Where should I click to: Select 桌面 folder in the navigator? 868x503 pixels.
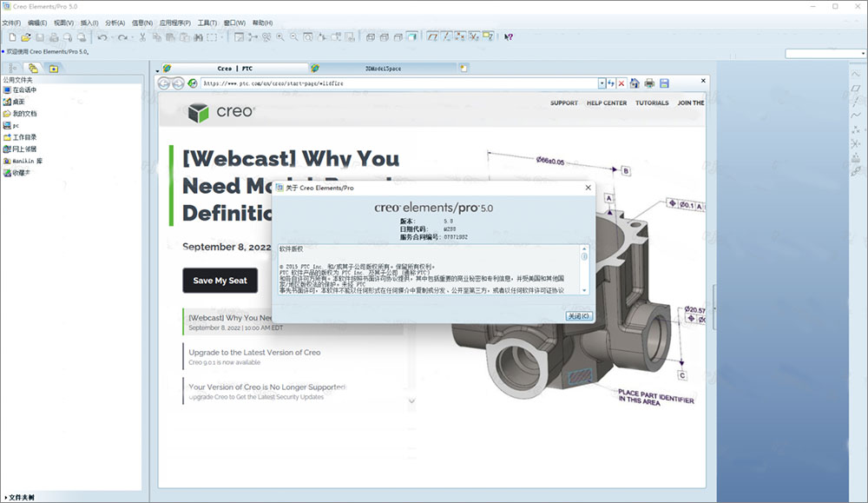[x=14, y=102]
